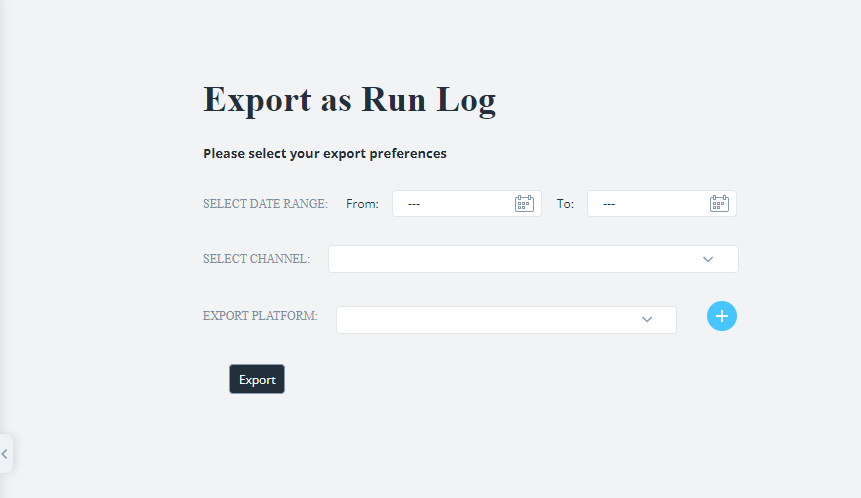The image size is (861, 498).
Task: Click the 'To:' label
Action: (x=565, y=204)
